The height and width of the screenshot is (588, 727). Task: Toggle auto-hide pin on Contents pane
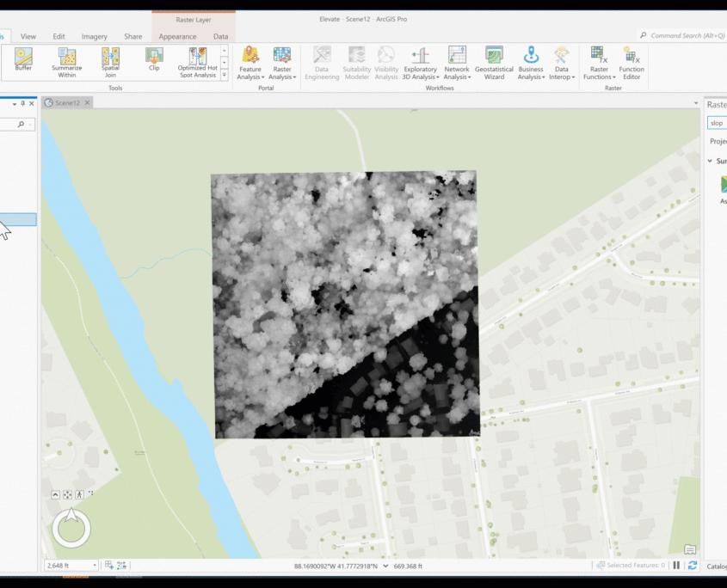click(22, 103)
